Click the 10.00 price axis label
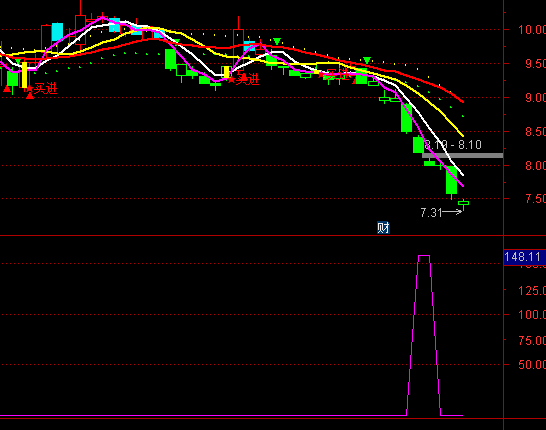546x430 pixels. click(532, 30)
